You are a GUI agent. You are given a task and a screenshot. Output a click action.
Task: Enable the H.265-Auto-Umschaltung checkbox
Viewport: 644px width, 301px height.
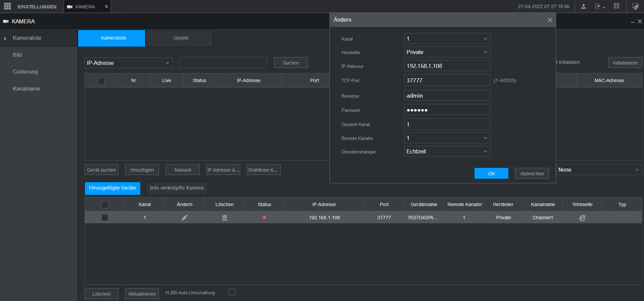232,292
